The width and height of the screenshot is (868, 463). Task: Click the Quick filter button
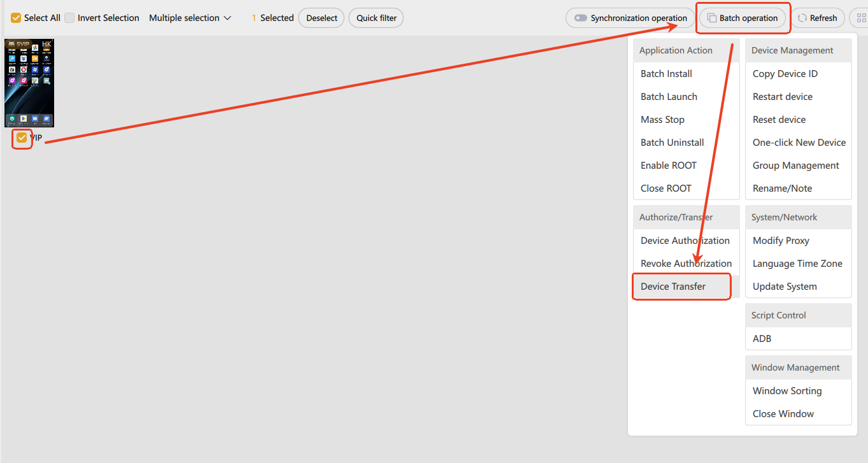[376, 18]
